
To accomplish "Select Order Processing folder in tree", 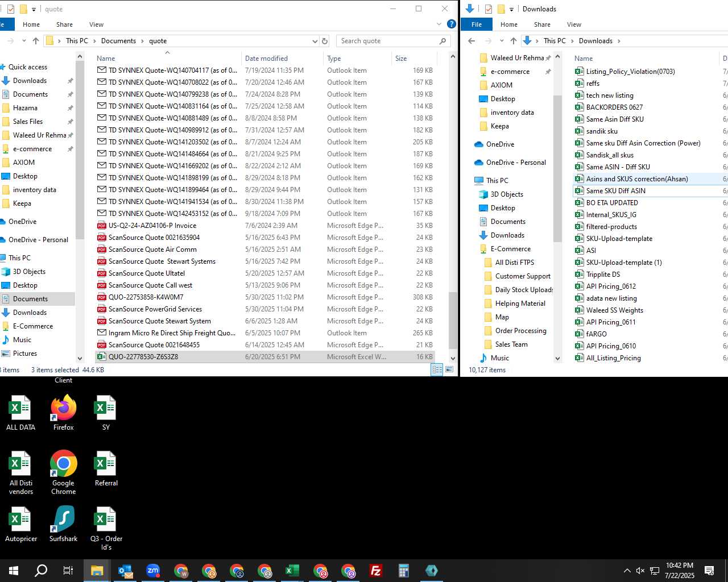I will coord(520,331).
